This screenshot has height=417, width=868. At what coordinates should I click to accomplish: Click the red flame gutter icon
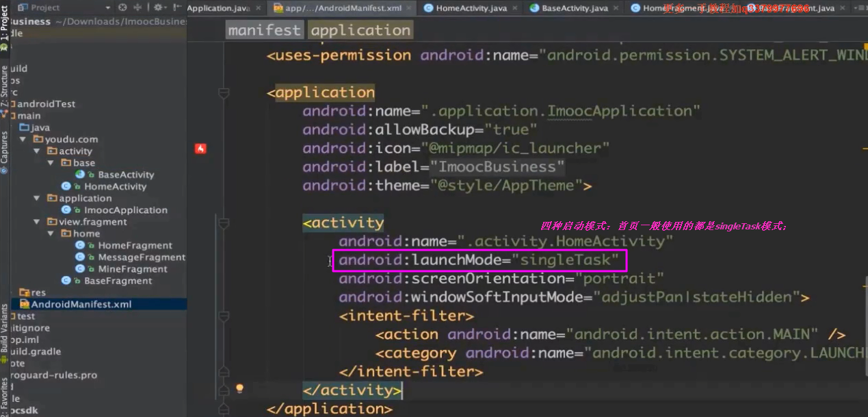click(x=200, y=149)
